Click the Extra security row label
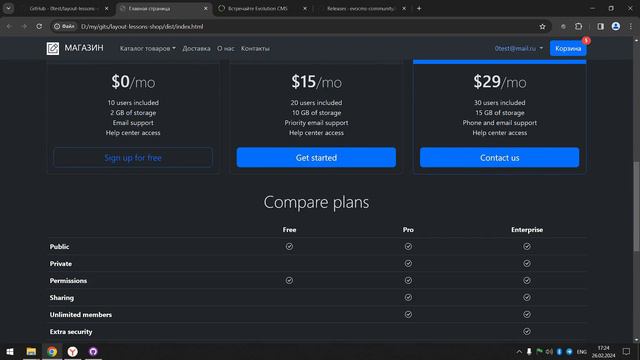 pos(71,331)
